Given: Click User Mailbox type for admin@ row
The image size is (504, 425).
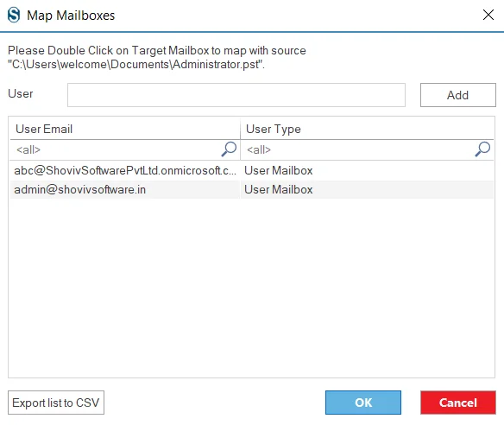Looking at the screenshot, I should point(279,189).
